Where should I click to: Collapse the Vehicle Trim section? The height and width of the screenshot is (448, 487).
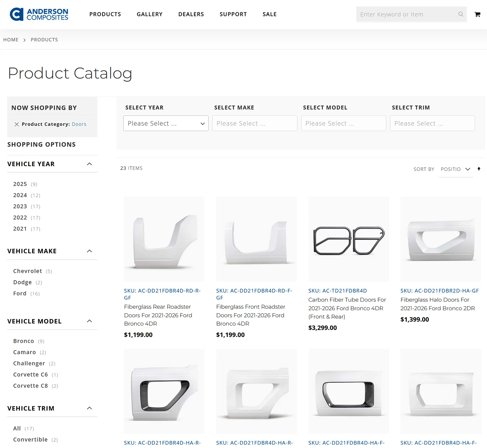pyautogui.click(x=90, y=408)
